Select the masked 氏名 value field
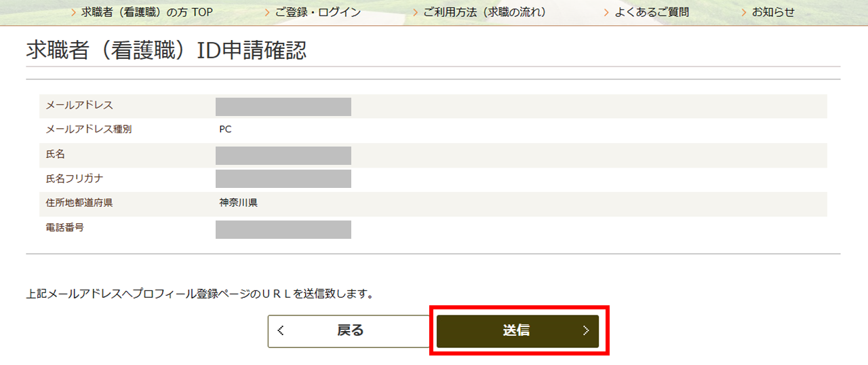The width and height of the screenshot is (868, 365). 283,155
